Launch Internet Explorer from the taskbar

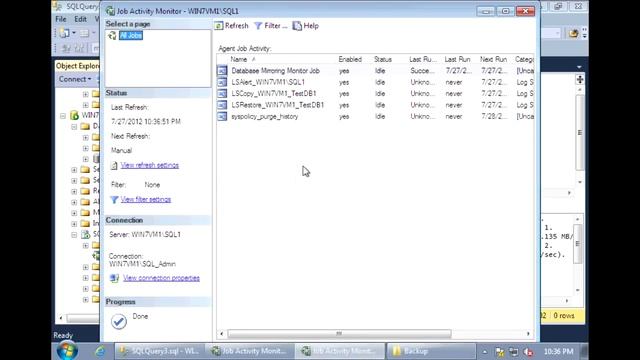pyautogui.click(x=99, y=351)
